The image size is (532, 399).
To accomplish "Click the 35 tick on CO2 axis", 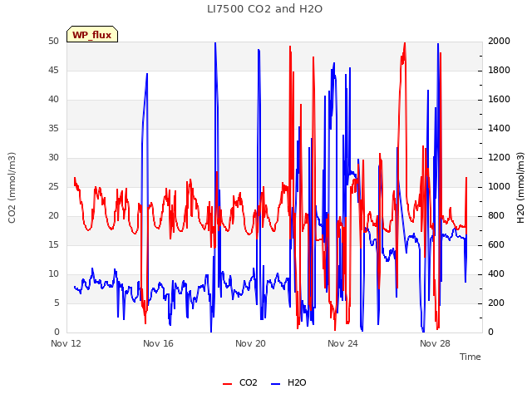I will click(53, 129).
